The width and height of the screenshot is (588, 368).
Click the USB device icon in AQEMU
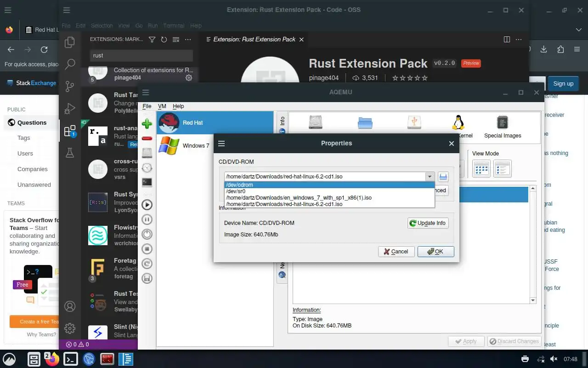pos(414,122)
